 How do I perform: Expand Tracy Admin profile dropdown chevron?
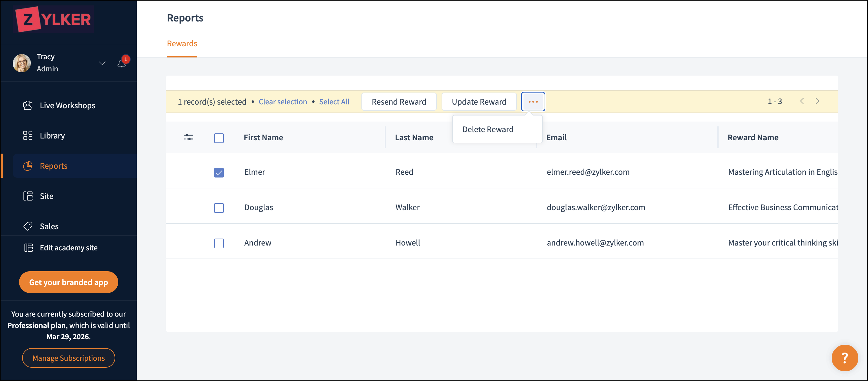coord(102,63)
